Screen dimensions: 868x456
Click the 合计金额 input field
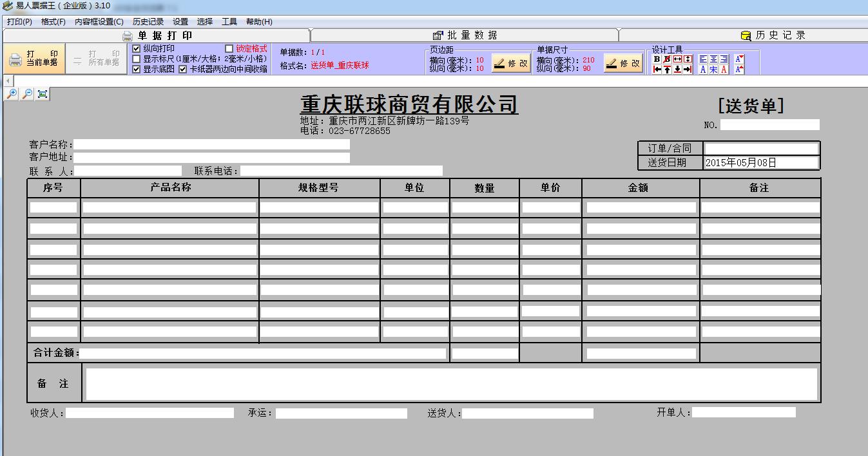tap(262, 353)
